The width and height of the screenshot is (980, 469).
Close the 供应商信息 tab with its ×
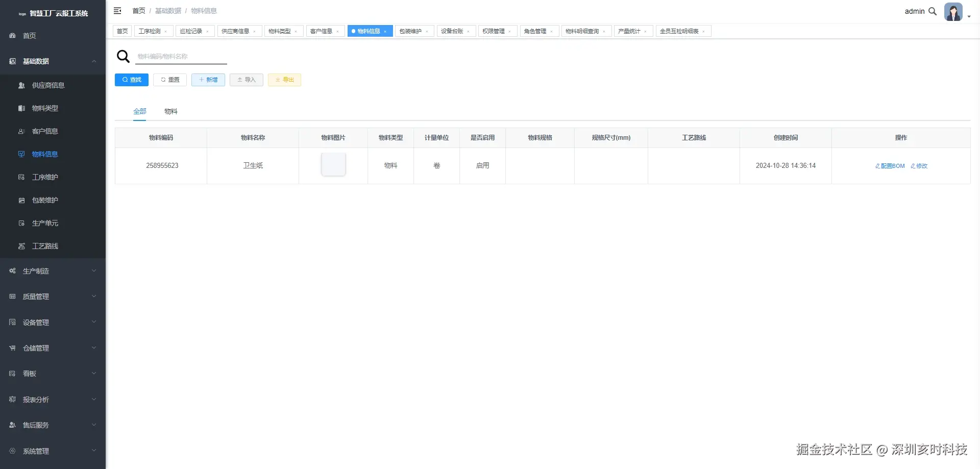(254, 32)
